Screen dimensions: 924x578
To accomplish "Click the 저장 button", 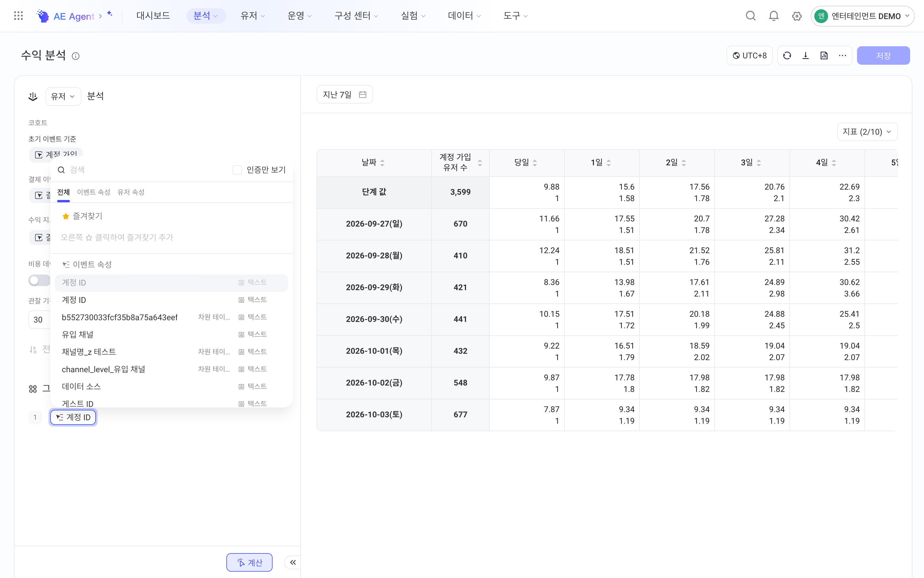I will tap(883, 56).
